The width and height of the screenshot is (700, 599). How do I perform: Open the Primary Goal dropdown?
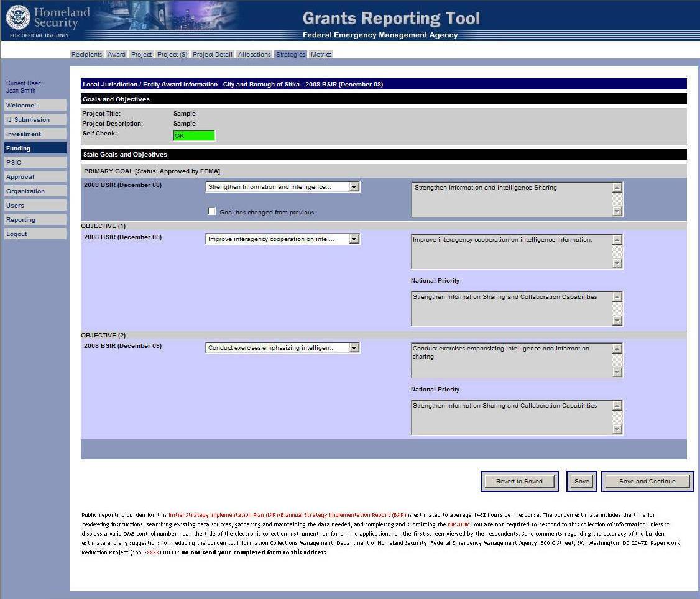pos(354,187)
